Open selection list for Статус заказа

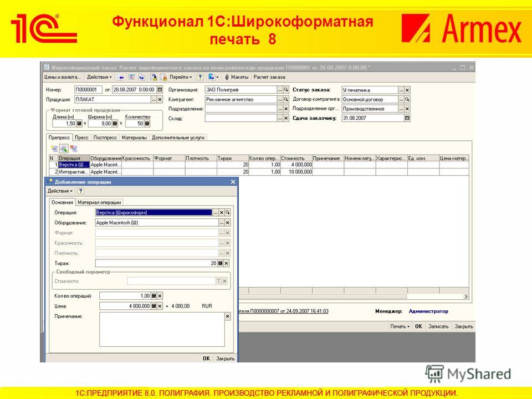(x=401, y=90)
